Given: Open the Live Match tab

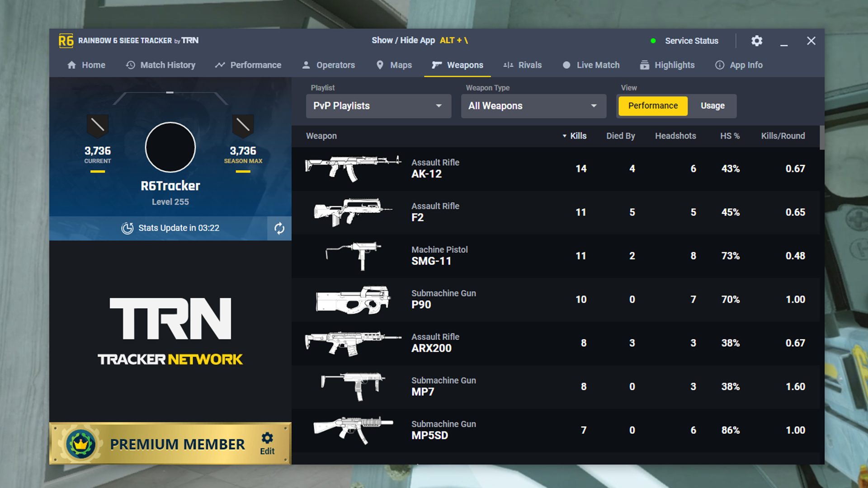Looking at the screenshot, I should tap(591, 65).
